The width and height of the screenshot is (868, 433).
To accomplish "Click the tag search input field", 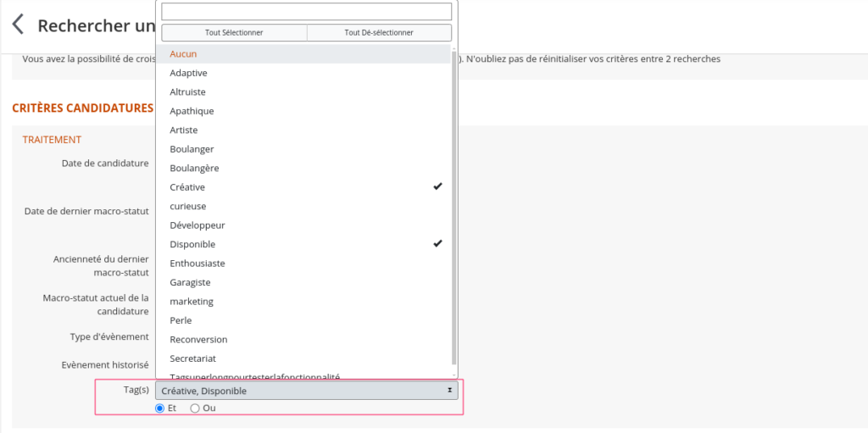I will (306, 12).
